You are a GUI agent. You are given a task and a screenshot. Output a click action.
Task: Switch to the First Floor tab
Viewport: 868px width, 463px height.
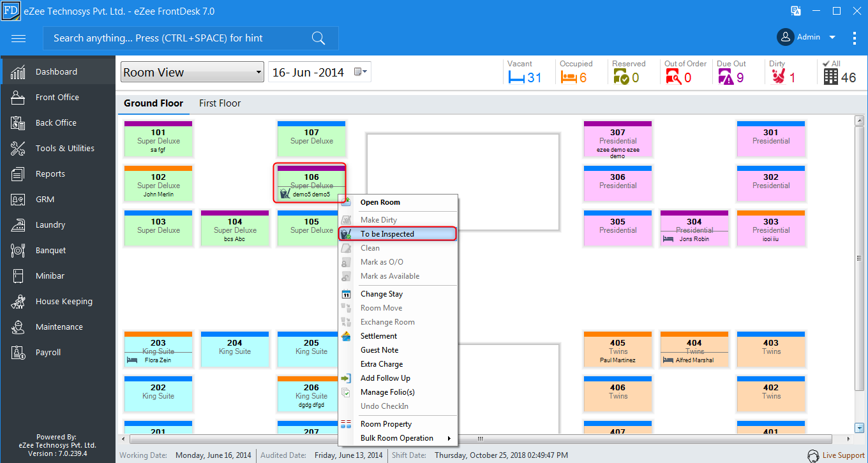pos(220,103)
